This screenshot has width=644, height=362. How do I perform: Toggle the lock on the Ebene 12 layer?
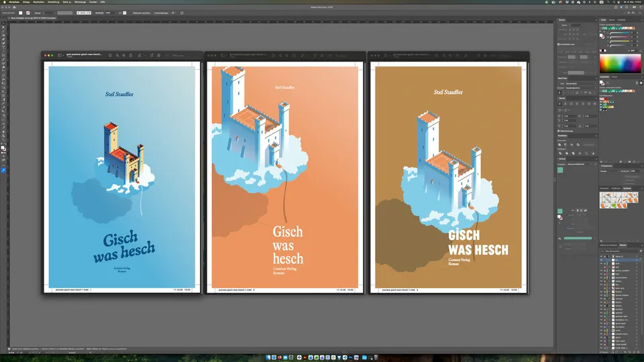[x=605, y=257]
